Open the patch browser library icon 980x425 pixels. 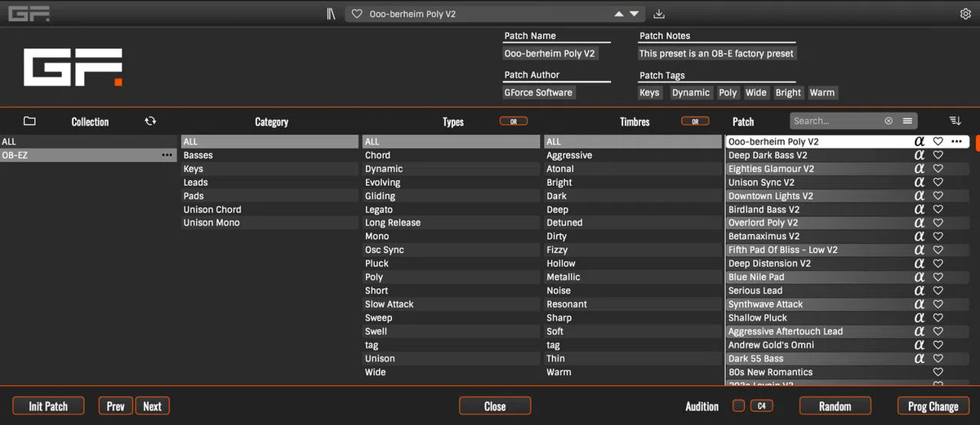point(330,14)
